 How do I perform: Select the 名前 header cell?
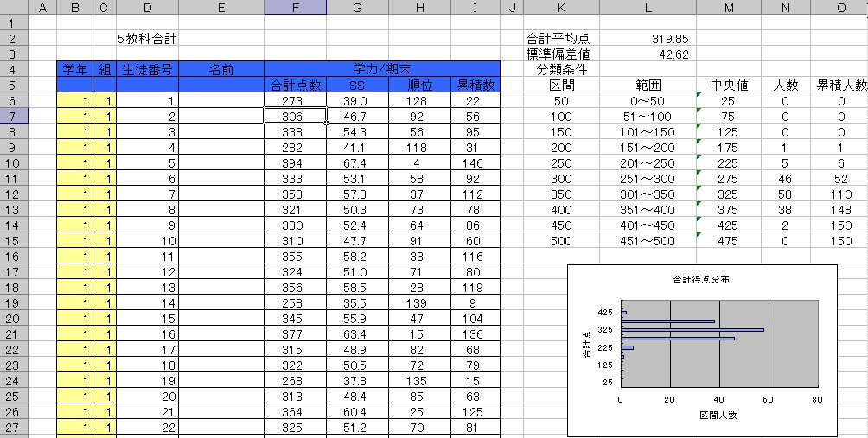pyautogui.click(x=220, y=69)
